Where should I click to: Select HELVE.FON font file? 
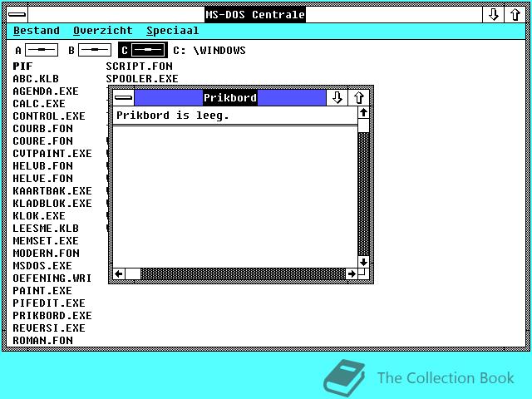42,179
